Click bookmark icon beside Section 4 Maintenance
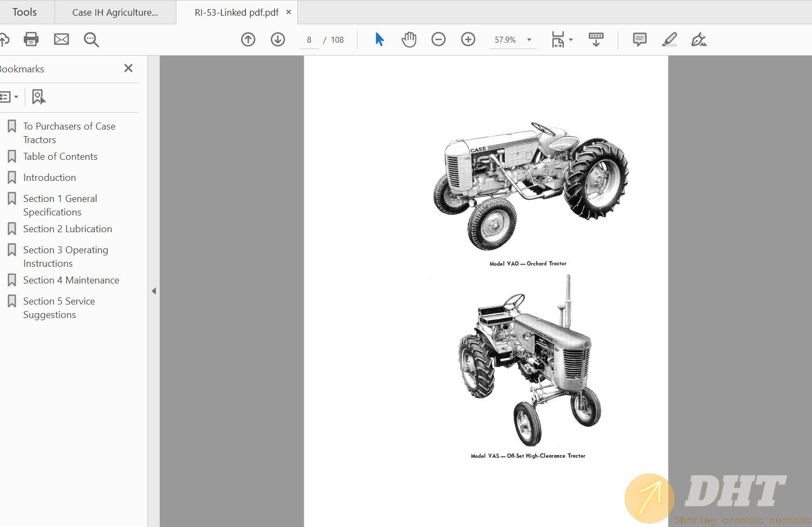This screenshot has width=812, height=527. (12, 280)
